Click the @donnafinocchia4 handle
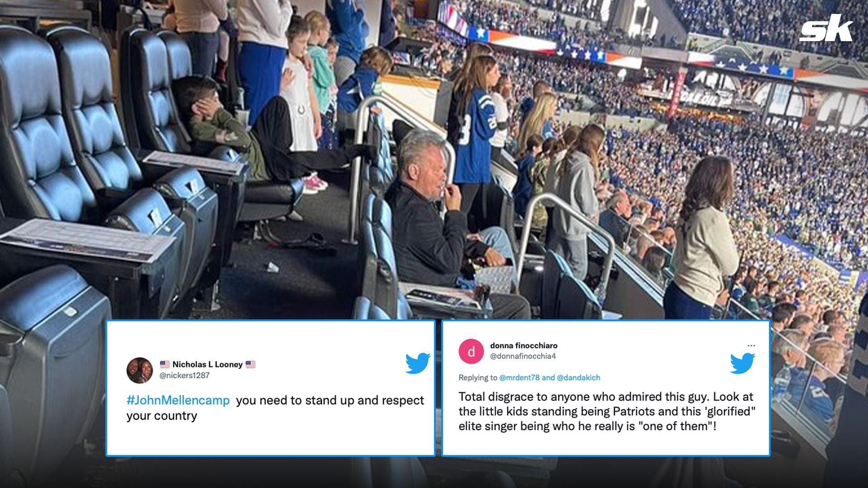The width and height of the screenshot is (868, 488). [x=523, y=356]
